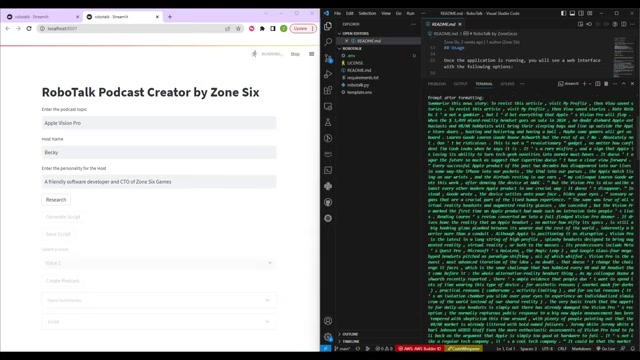Open the Voice 1 selection dropdown
This screenshot has width=640, height=360.
click(159, 263)
